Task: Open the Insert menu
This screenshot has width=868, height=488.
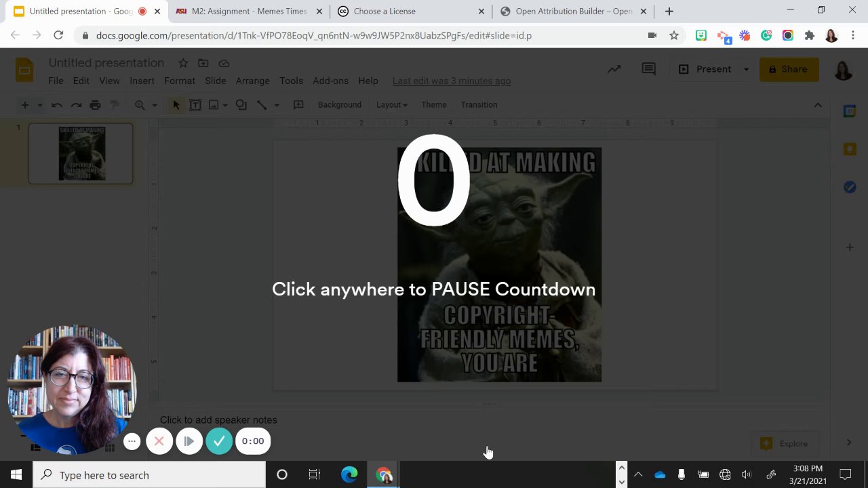Action: click(x=142, y=81)
